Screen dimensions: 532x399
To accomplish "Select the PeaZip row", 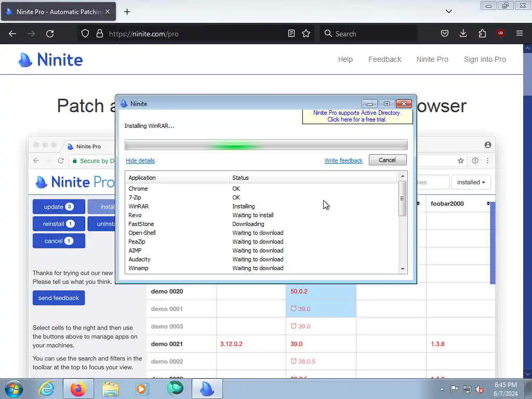I will [261, 242].
